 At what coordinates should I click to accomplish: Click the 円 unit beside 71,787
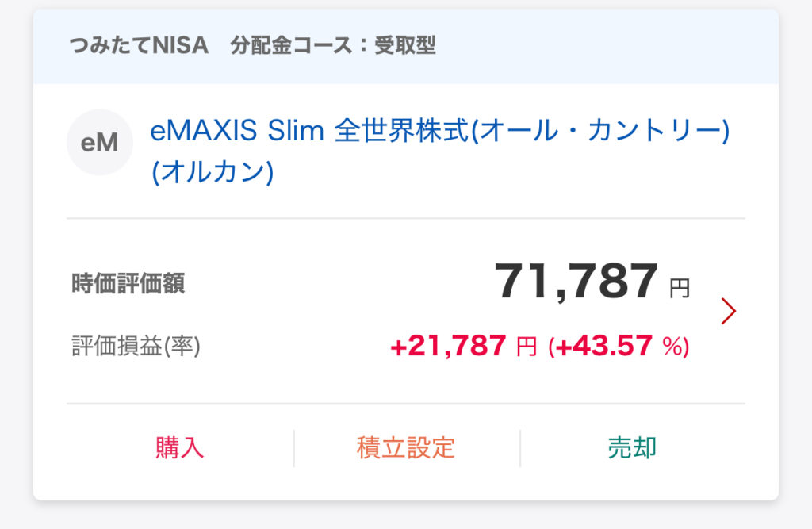click(680, 289)
